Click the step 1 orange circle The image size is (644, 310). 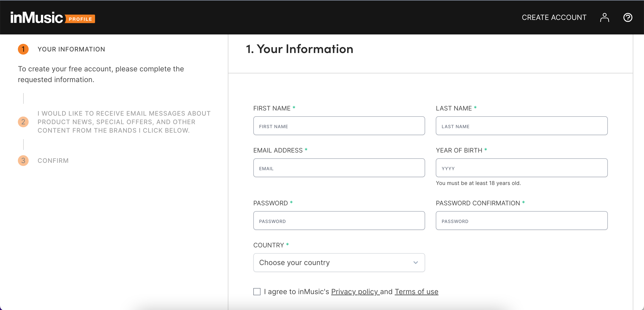(23, 49)
